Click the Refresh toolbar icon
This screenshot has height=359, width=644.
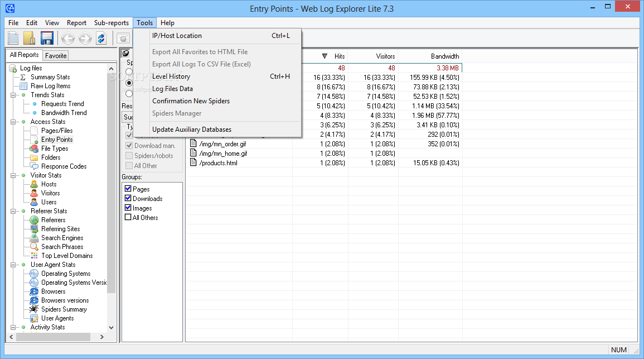pos(101,39)
